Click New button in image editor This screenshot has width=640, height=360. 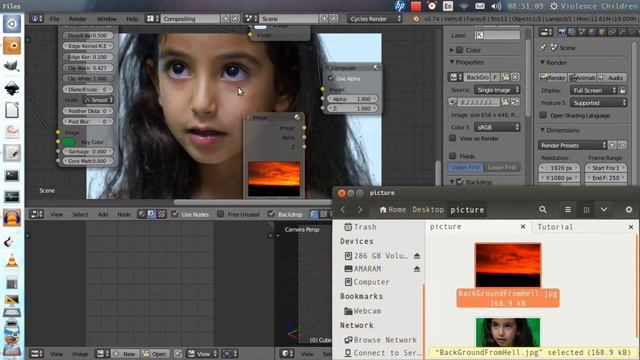(125, 353)
